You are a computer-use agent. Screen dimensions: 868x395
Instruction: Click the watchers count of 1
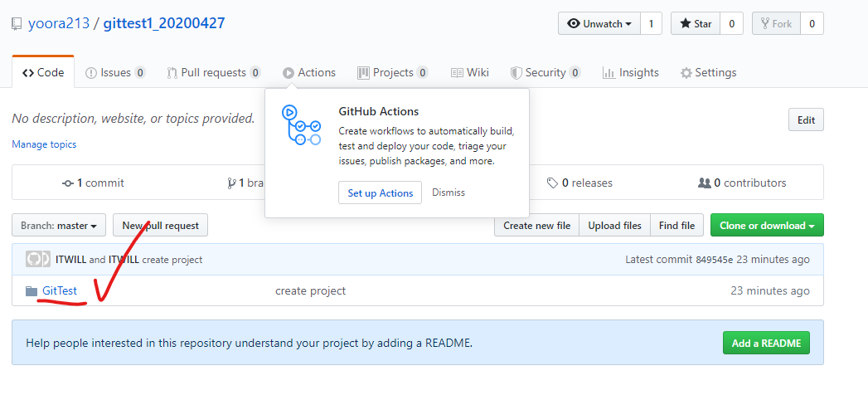coord(651,24)
